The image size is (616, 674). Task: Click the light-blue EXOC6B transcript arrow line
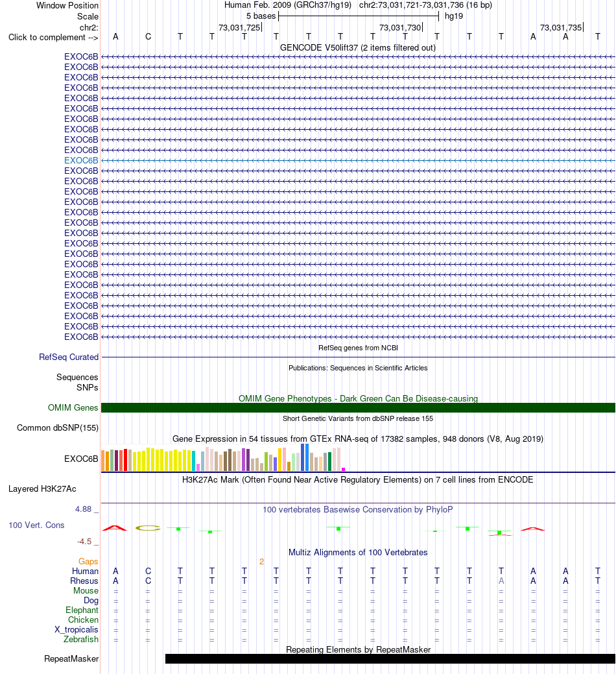coord(358,160)
